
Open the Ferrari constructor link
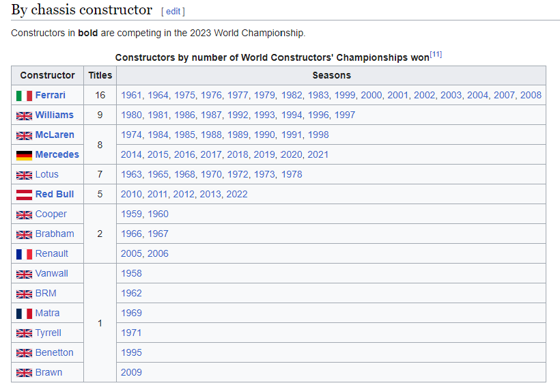coord(51,96)
